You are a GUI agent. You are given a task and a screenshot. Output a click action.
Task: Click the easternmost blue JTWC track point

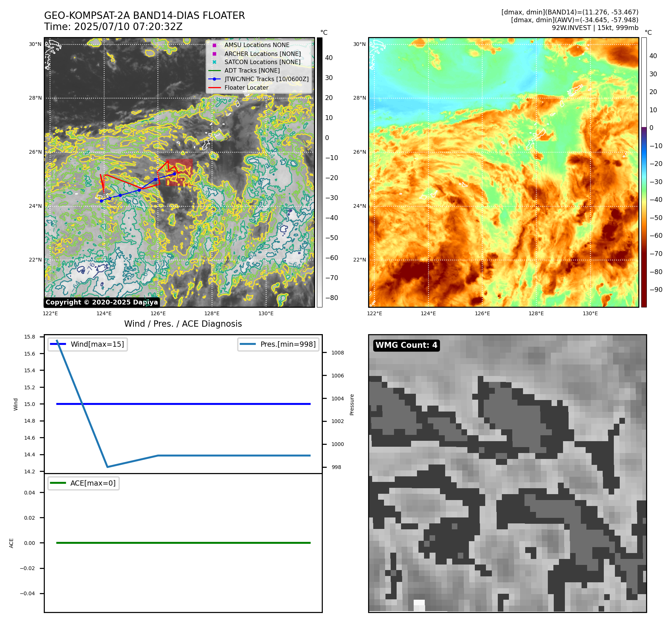click(x=174, y=174)
